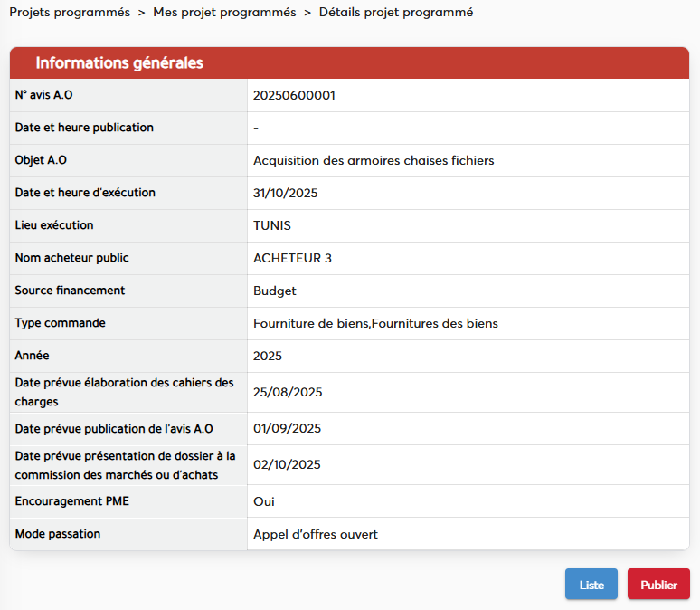This screenshot has width=700, height=610.
Task: Click the Année value 2025
Action: [x=268, y=356]
